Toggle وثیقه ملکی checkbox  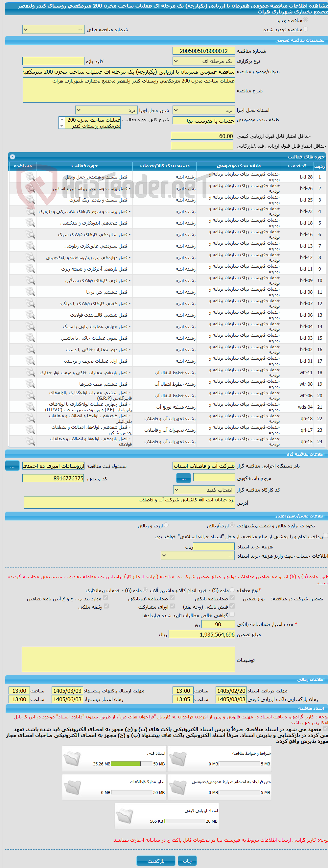click(x=106, y=606)
